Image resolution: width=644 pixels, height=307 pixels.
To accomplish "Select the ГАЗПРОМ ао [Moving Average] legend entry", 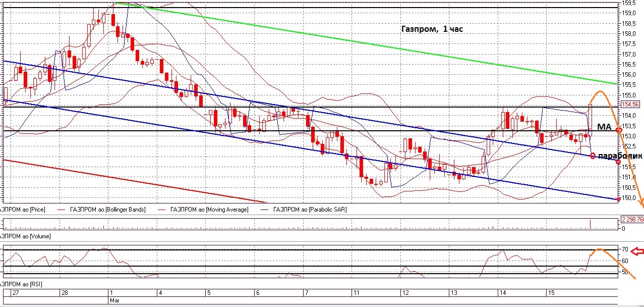I will pos(210,209).
